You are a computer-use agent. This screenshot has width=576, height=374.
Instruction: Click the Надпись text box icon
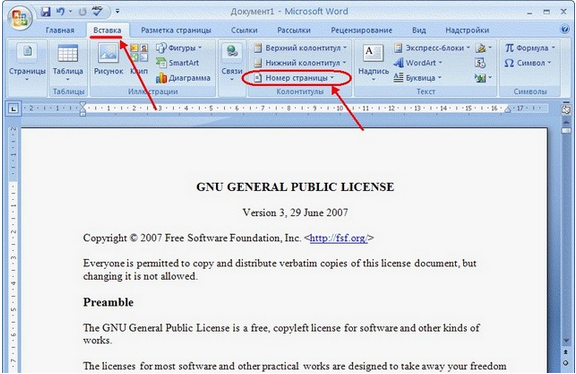(373, 62)
